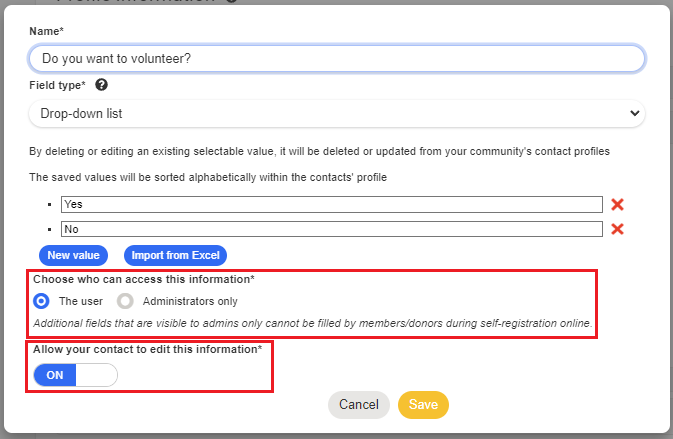Click into the "Yes" value text box

click(331, 204)
